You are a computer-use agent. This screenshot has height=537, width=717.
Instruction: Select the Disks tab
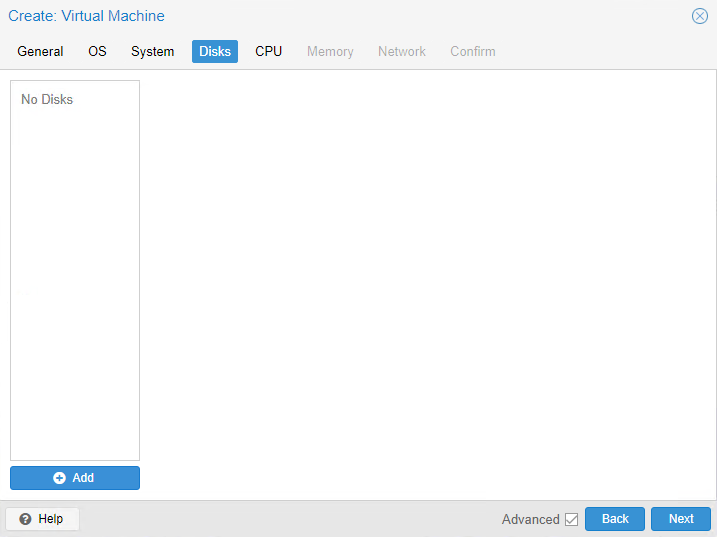[215, 51]
